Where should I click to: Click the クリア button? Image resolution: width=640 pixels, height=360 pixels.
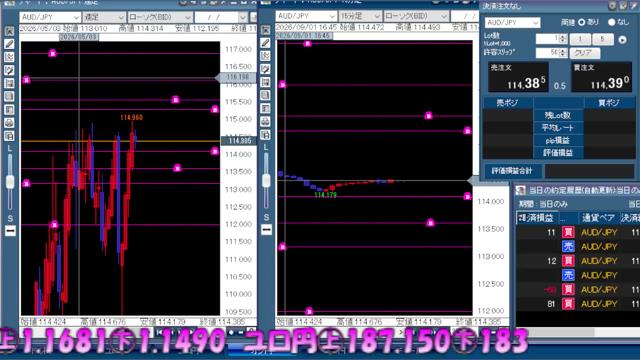coord(585,53)
